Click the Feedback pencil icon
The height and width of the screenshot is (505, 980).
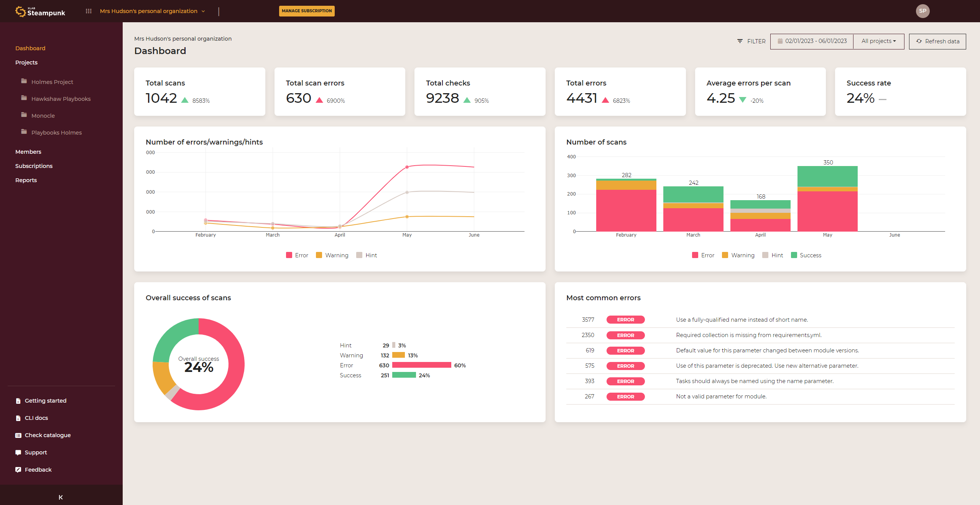point(18,470)
